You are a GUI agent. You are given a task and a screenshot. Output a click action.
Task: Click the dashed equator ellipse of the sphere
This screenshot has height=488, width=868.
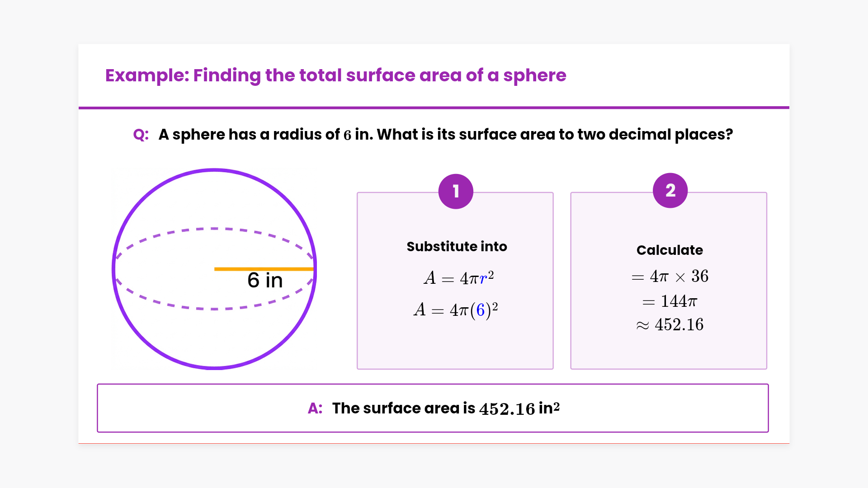pos(214,229)
